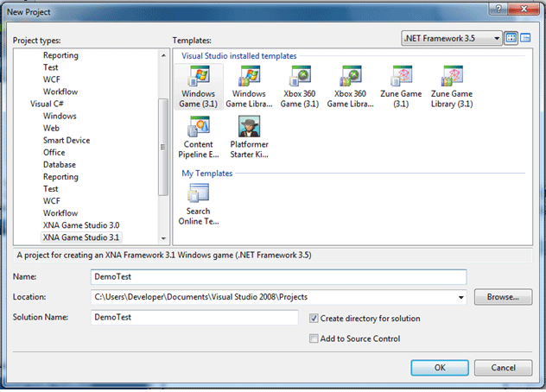This screenshot has height=392, width=546.
Task: Open the .NET Framework 3.5 dropdown
Action: click(x=452, y=38)
